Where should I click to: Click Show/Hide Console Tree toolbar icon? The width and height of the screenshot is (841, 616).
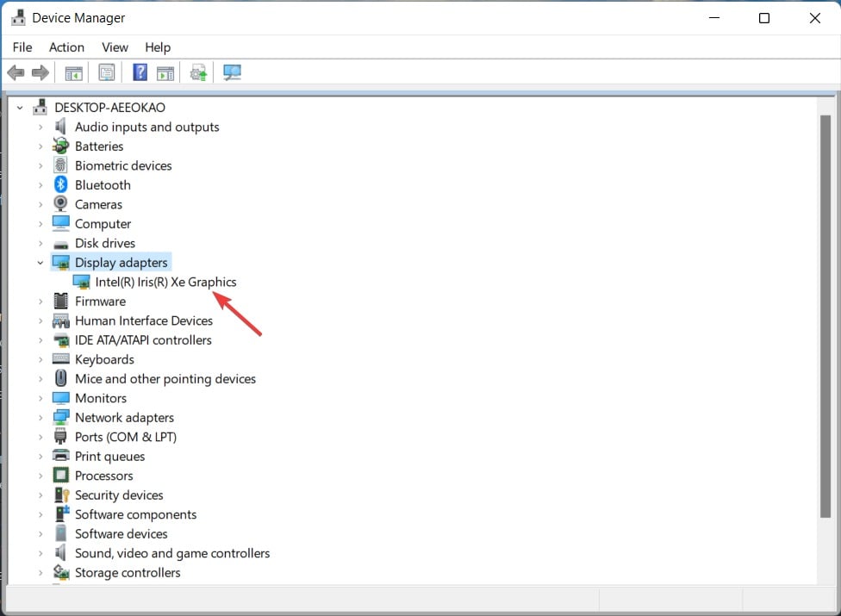(x=73, y=73)
